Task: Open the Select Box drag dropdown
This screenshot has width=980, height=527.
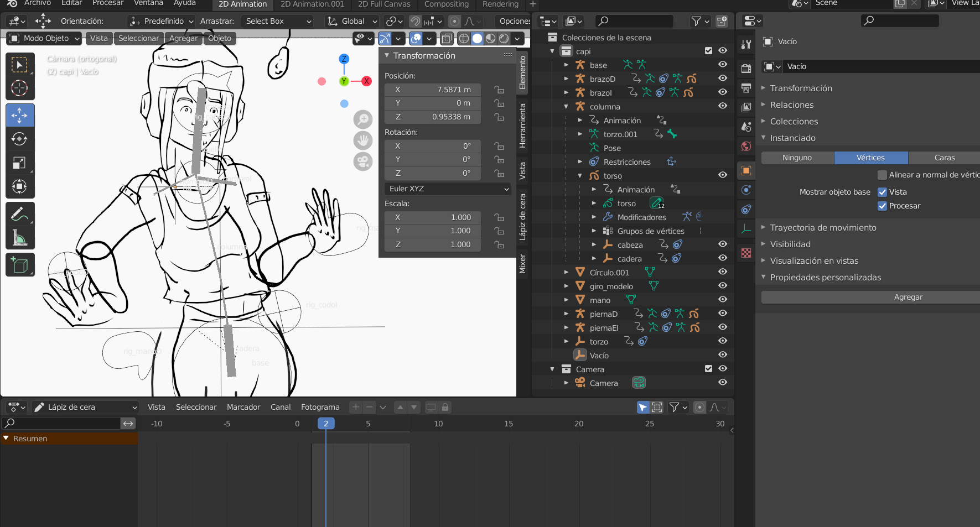Action: [x=277, y=21]
